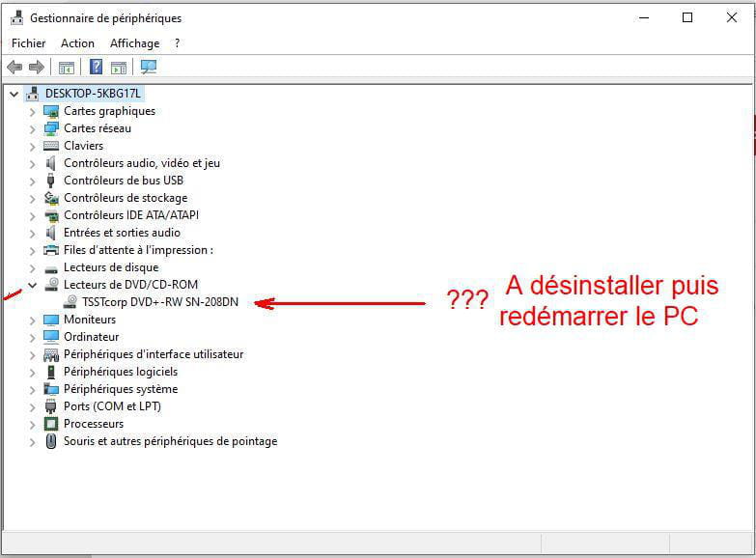756x558 pixels.
Task: Open the Fichier menu
Action: click(x=28, y=43)
